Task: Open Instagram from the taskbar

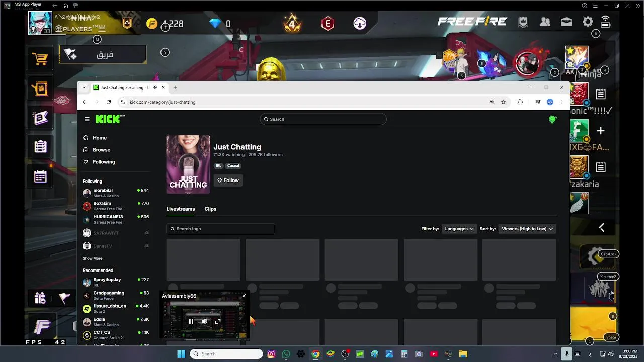Action: tap(271, 354)
